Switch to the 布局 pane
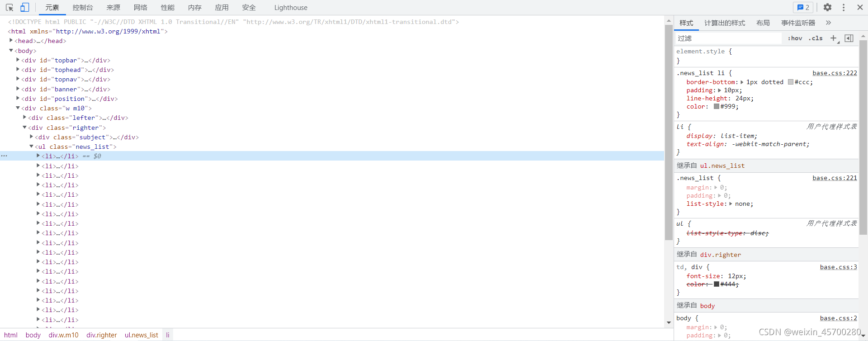This screenshot has width=868, height=341. (763, 23)
